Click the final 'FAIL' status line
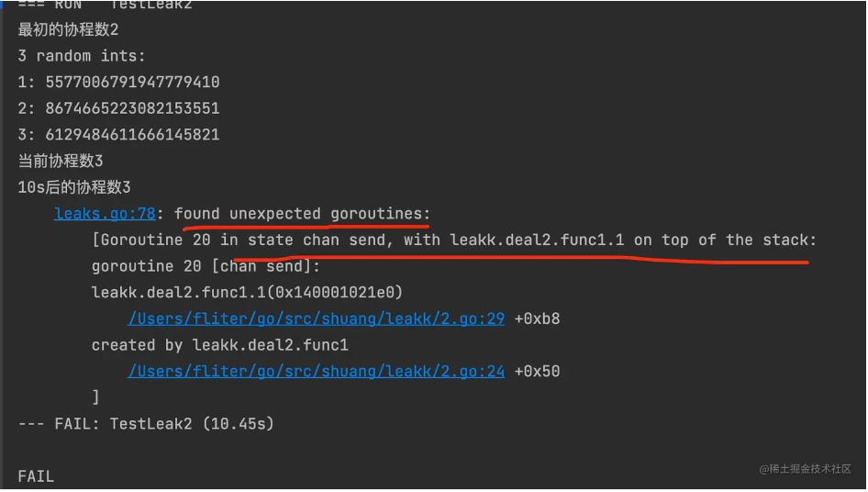Screen dimensions: 868x492 coord(36,477)
